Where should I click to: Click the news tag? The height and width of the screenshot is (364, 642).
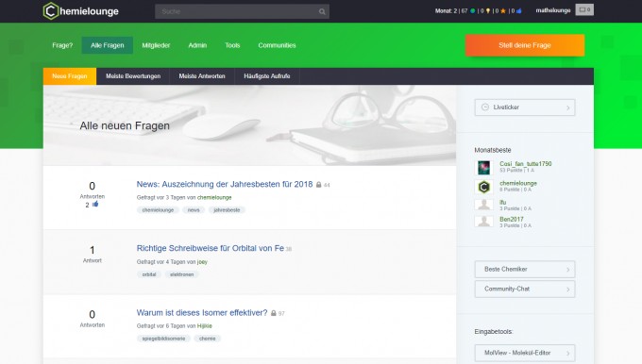tap(194, 210)
